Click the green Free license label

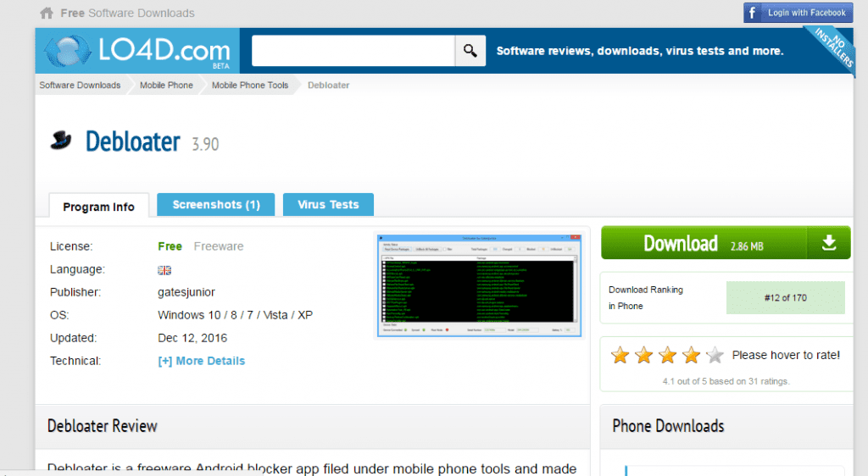(x=170, y=246)
